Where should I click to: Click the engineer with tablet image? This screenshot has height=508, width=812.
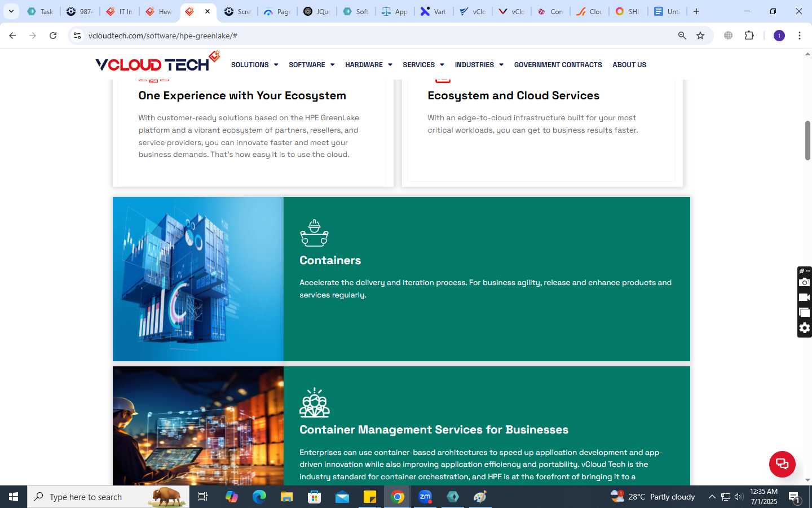[198, 426]
